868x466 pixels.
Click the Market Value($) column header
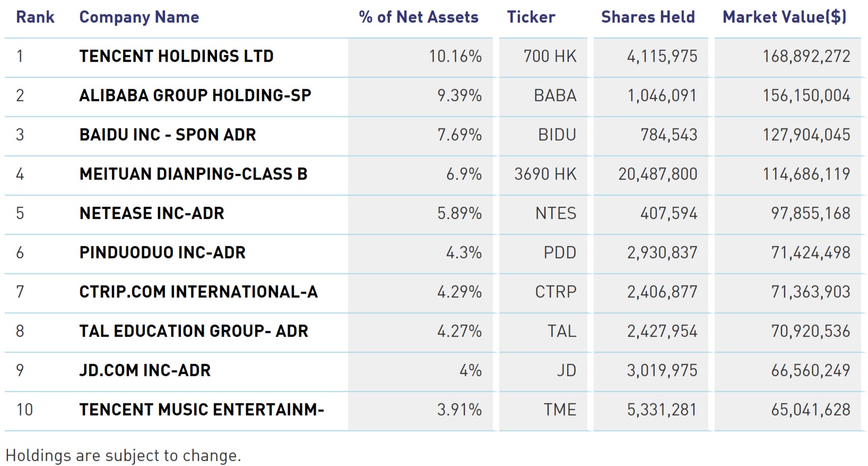[x=784, y=17]
